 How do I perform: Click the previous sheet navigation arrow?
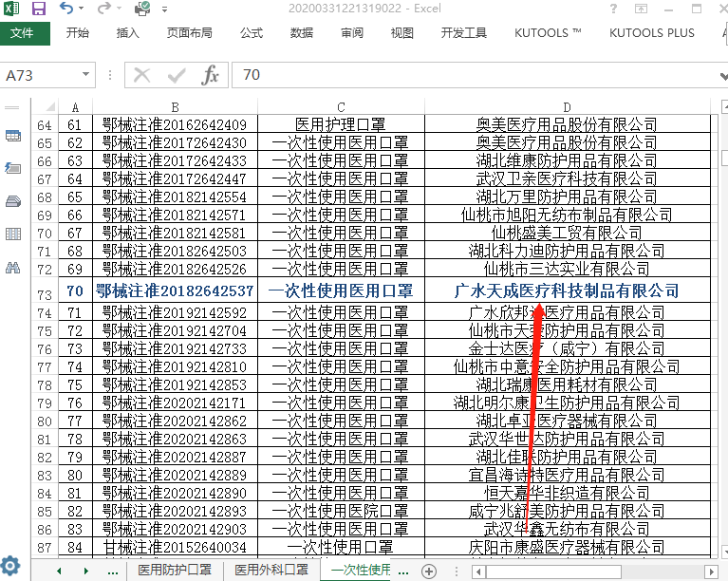click(59, 571)
